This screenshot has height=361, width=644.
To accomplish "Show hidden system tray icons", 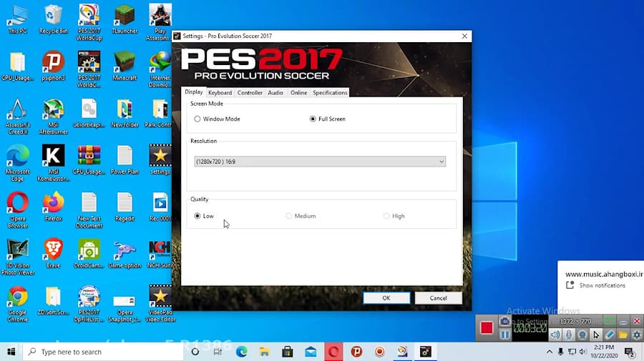I will pos(549,352).
